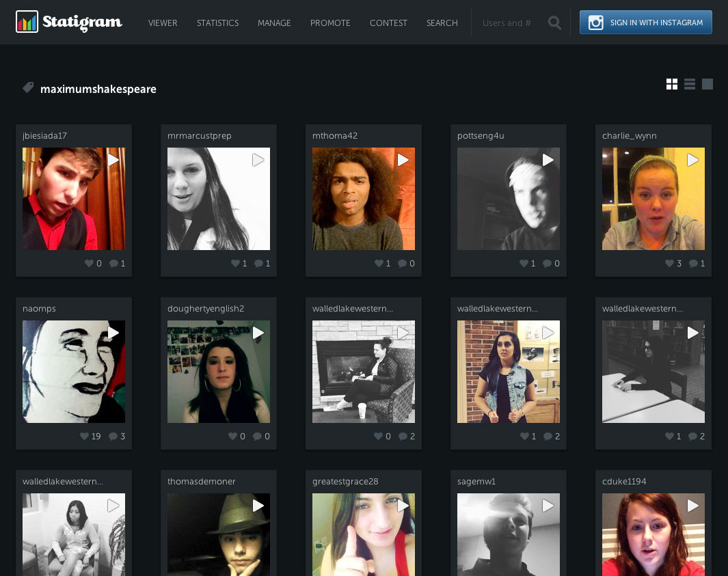
Task: Play the pottseng4u video
Action: point(548,160)
